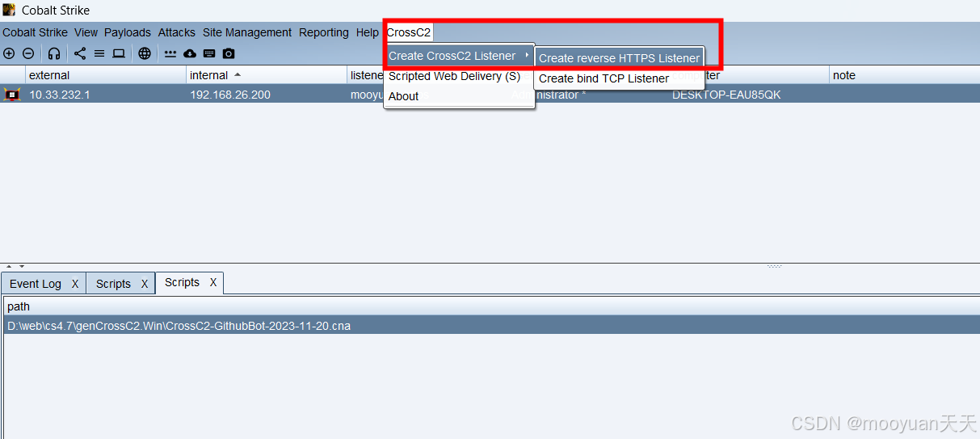Open downloaded files cloud icon
The height and width of the screenshot is (439, 980).
click(190, 53)
